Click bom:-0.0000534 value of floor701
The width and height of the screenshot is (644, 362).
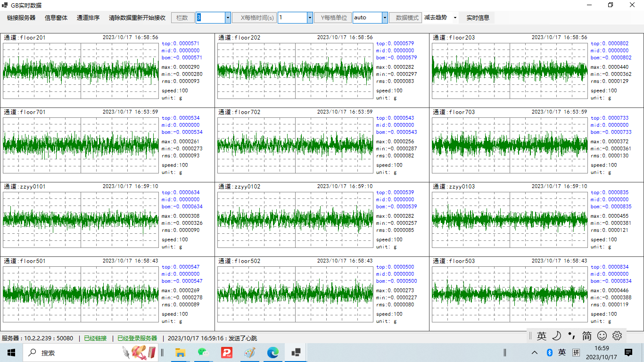[x=182, y=132]
